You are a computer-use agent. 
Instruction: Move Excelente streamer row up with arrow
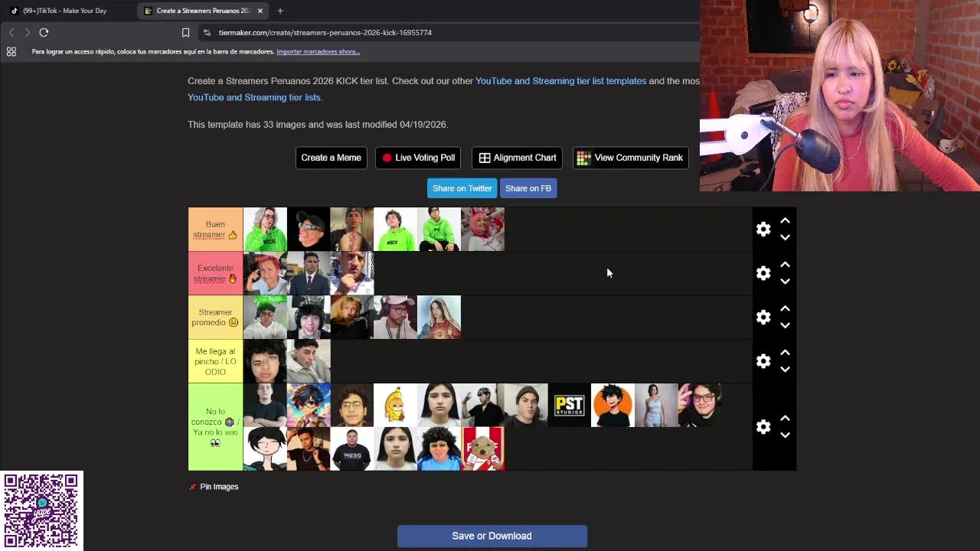point(785,265)
